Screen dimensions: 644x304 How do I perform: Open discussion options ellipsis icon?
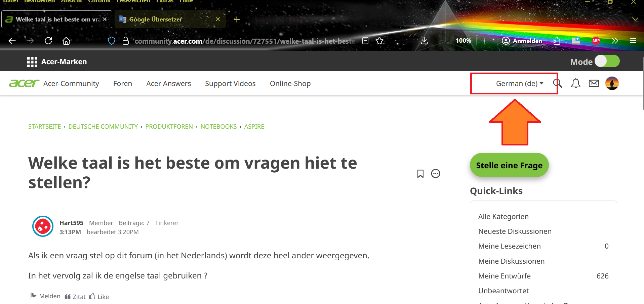click(436, 174)
